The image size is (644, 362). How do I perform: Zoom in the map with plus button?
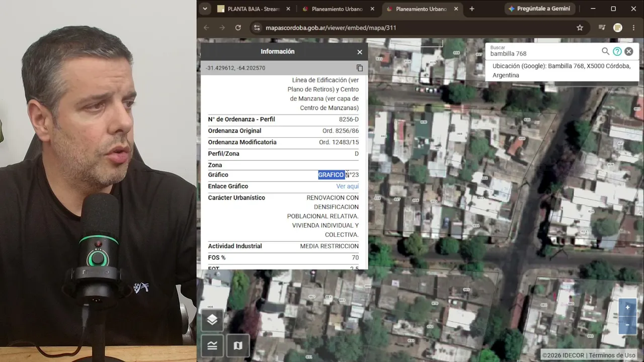pyautogui.click(x=627, y=308)
